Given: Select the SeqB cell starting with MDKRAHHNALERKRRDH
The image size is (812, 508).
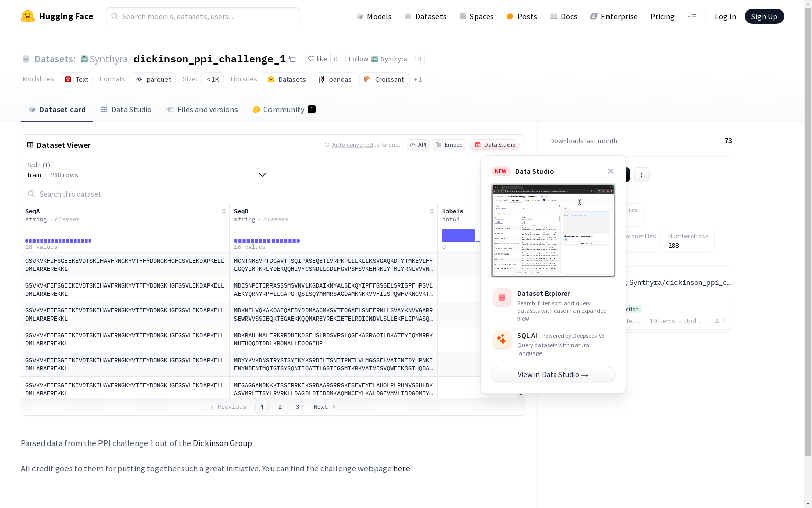Looking at the screenshot, I should click(x=333, y=339).
